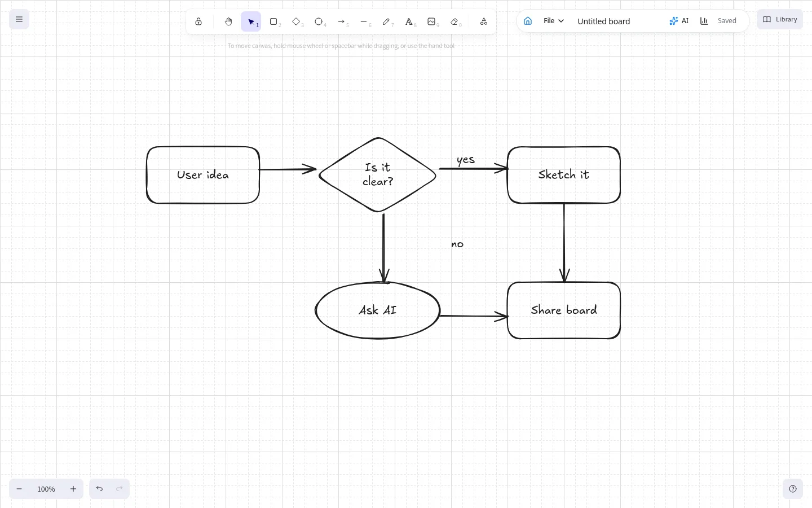
Task: Activate the Selection arrow tool
Action: 251,21
